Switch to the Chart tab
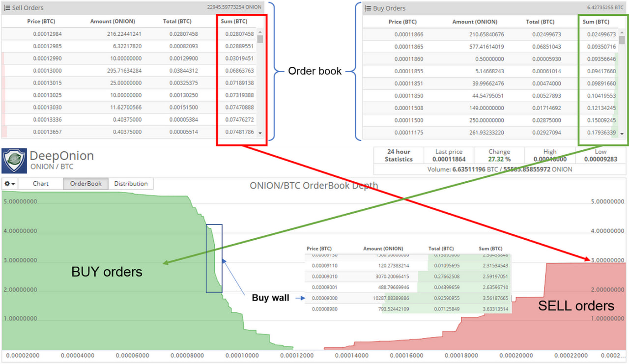629x364 pixels. [41, 184]
